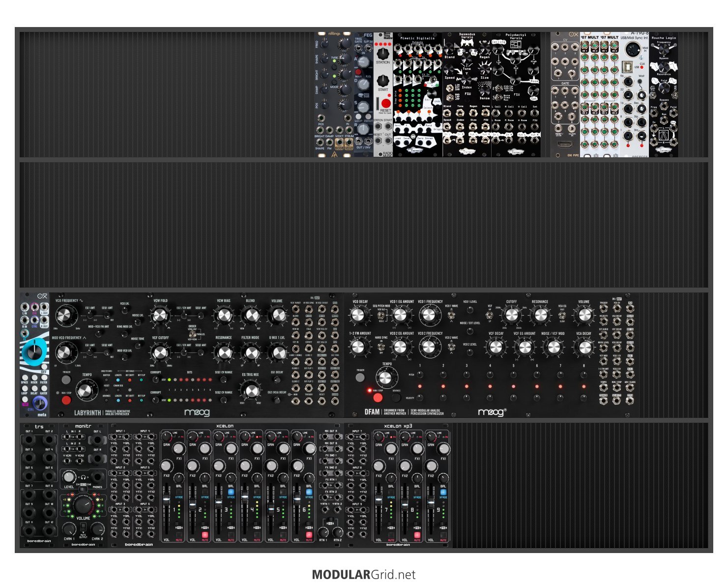
Task: Click the DFAM red Run/Stop button
Action: [378, 397]
